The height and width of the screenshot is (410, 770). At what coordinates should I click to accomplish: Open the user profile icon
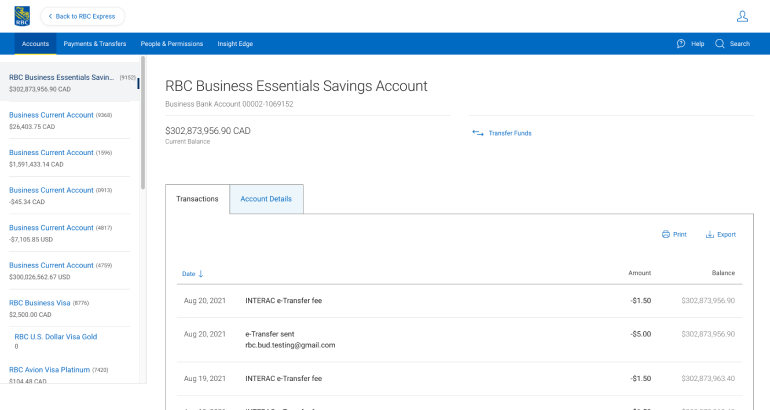[742, 16]
